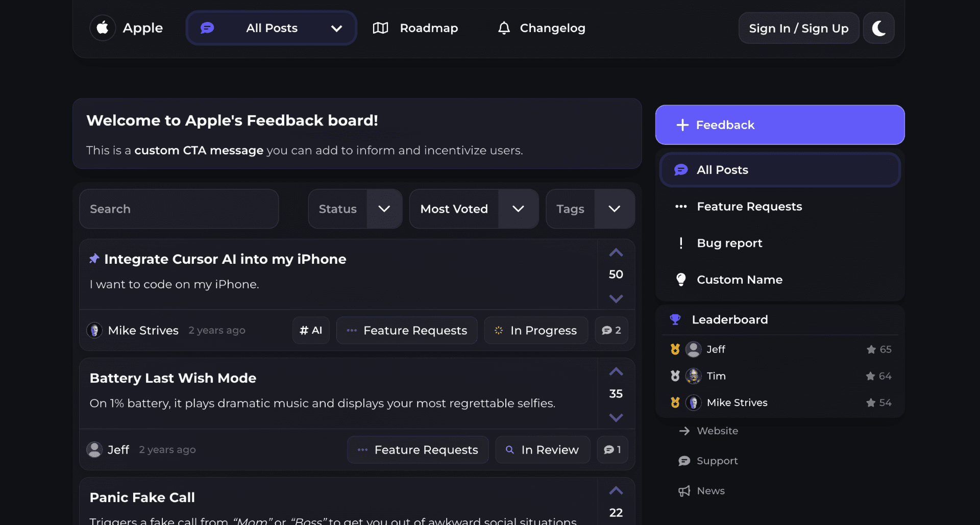Screen dimensions: 980x525
Task: Click Jeff's avatar on Battery post
Action: coord(94,449)
